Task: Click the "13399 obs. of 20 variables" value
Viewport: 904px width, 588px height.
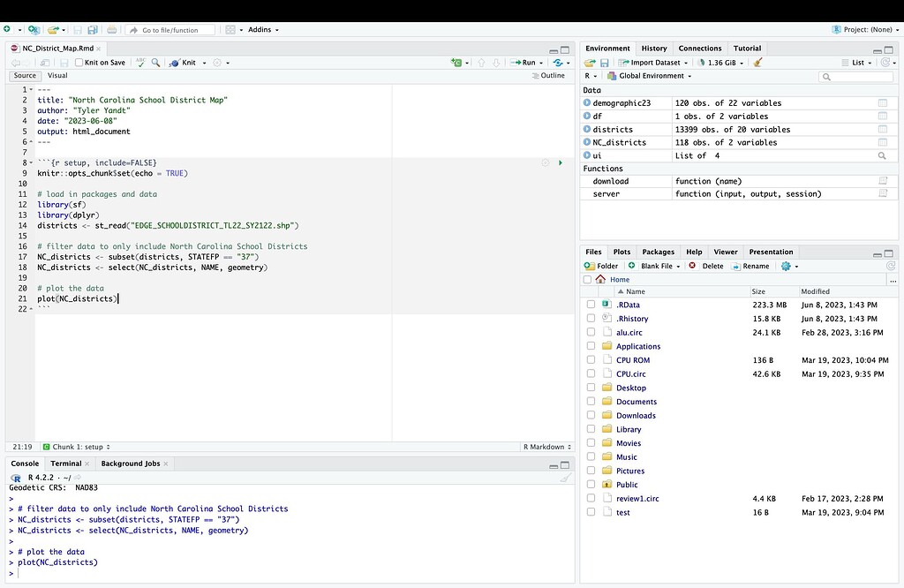Action: [732, 130]
